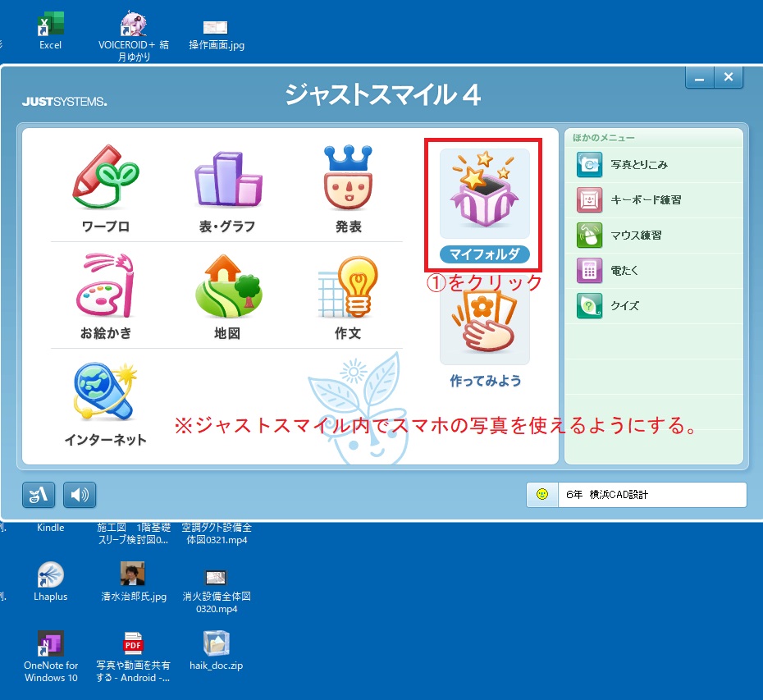Select マウス練習 menu label
This screenshot has width=763, height=700.
click(636, 236)
